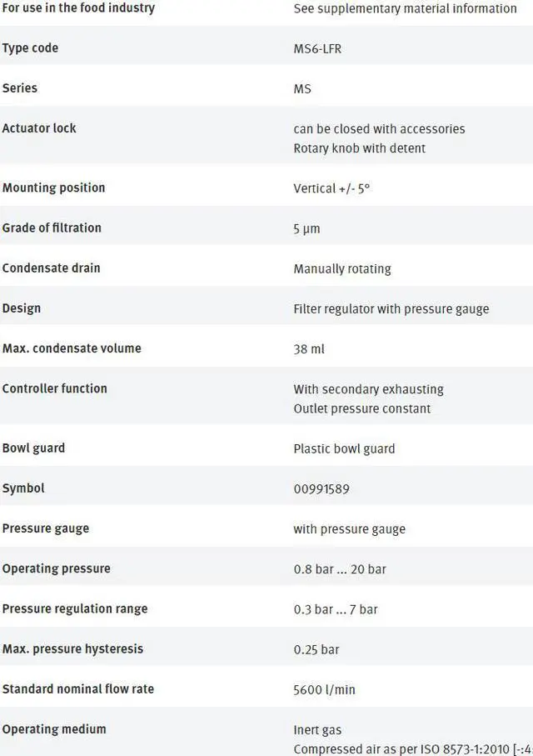Select the "Manually rotating" condensate drain value
Screen dimensions: 533x756
341,268
